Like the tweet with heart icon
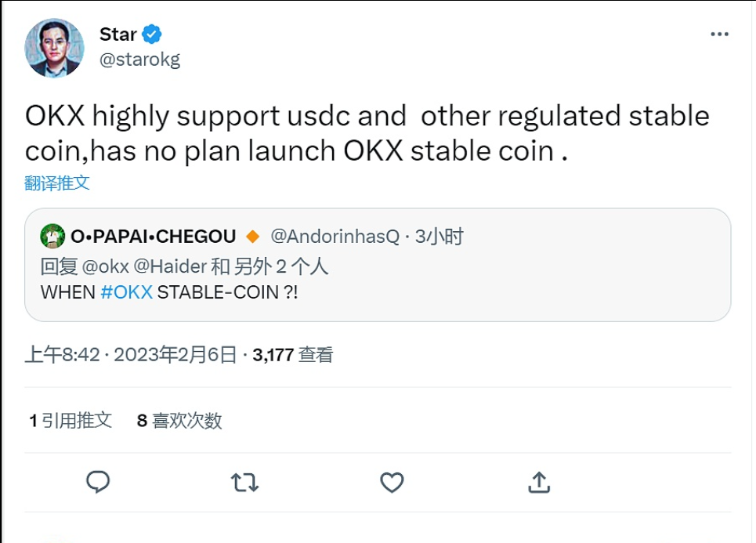Image resolution: width=756 pixels, height=543 pixels. point(392,482)
